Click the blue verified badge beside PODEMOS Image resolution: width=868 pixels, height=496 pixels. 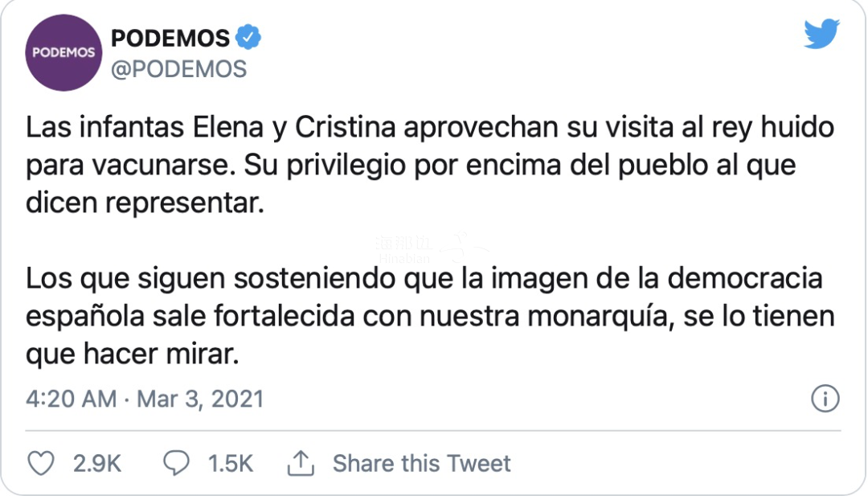(248, 38)
